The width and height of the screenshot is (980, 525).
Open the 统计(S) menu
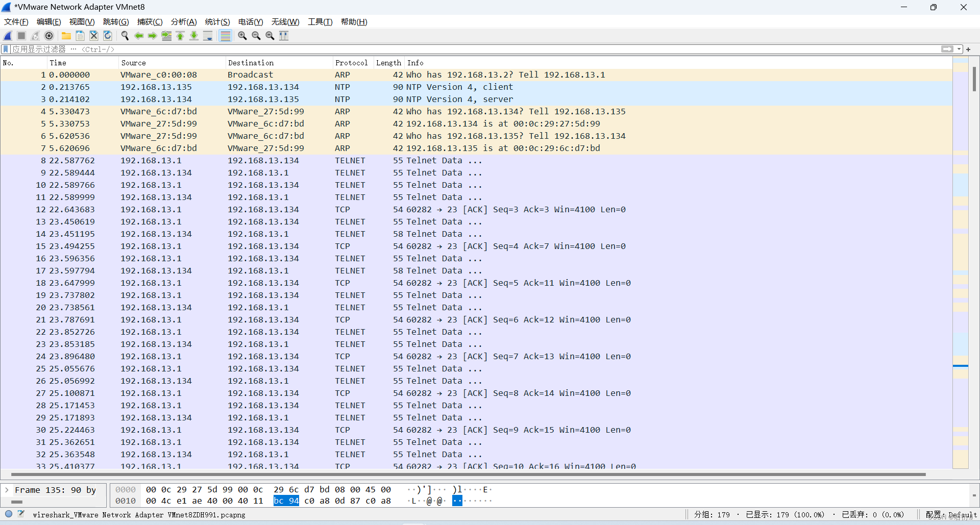[217, 22]
